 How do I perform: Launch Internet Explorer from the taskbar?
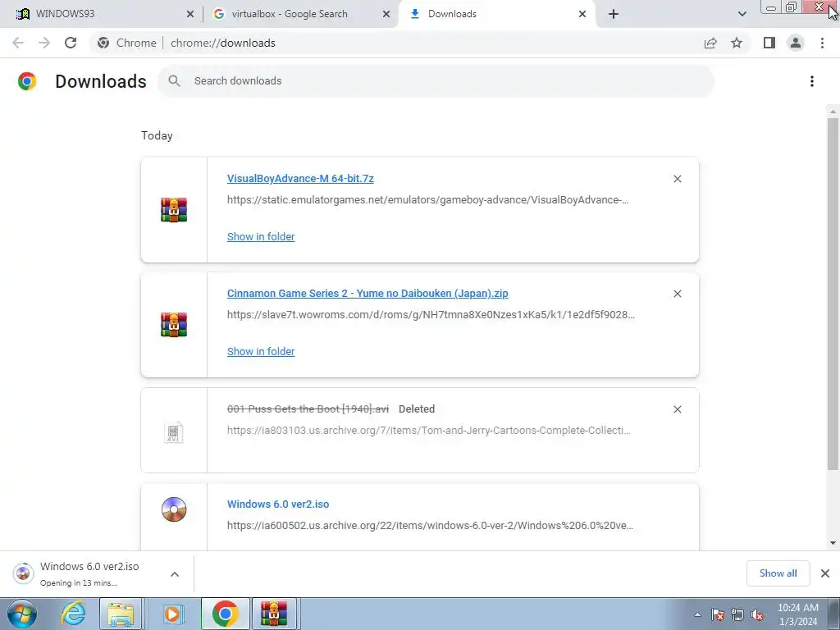[x=73, y=614]
